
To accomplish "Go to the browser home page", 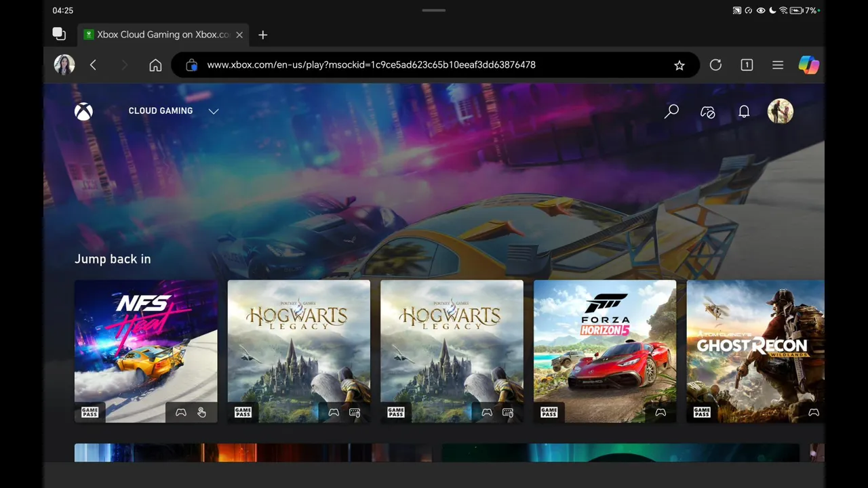I will coord(155,65).
